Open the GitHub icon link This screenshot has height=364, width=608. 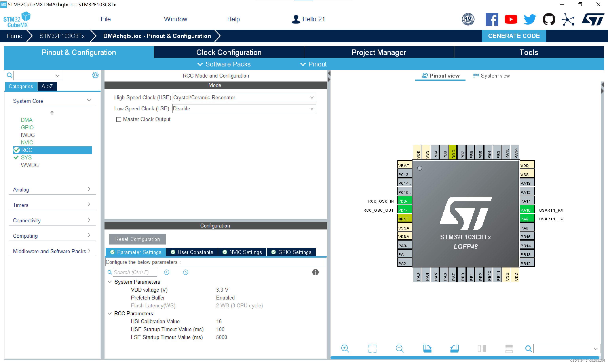coord(549,19)
